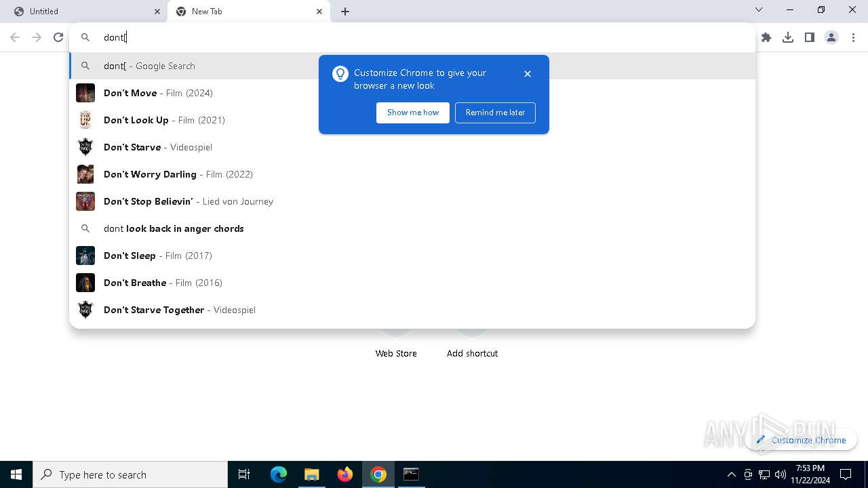The image size is (868, 488).
Task: Launch Microsoft Edge from taskbar
Action: [x=279, y=474]
